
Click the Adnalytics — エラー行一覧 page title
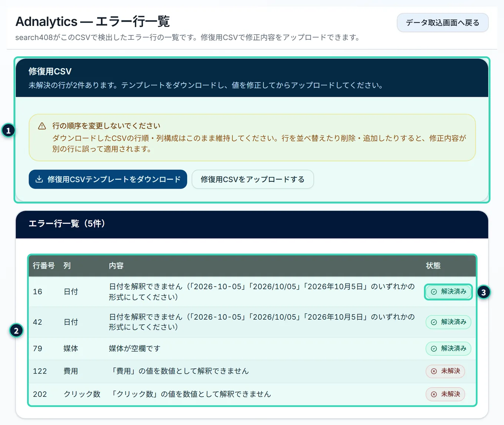[93, 21]
